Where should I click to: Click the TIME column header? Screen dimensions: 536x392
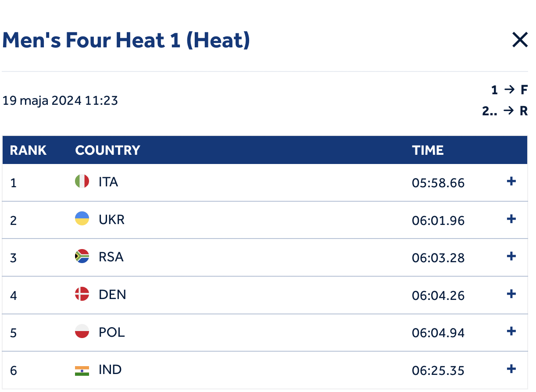pos(428,150)
